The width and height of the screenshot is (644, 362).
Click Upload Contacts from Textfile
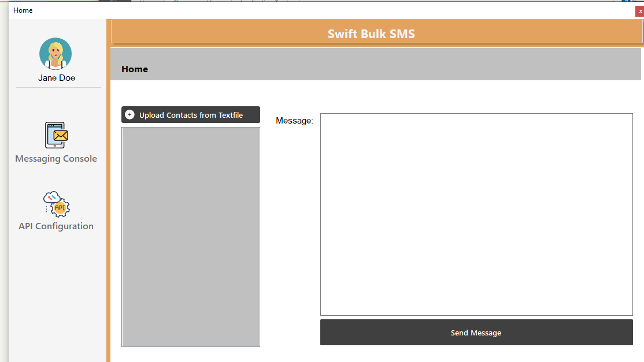pos(190,114)
